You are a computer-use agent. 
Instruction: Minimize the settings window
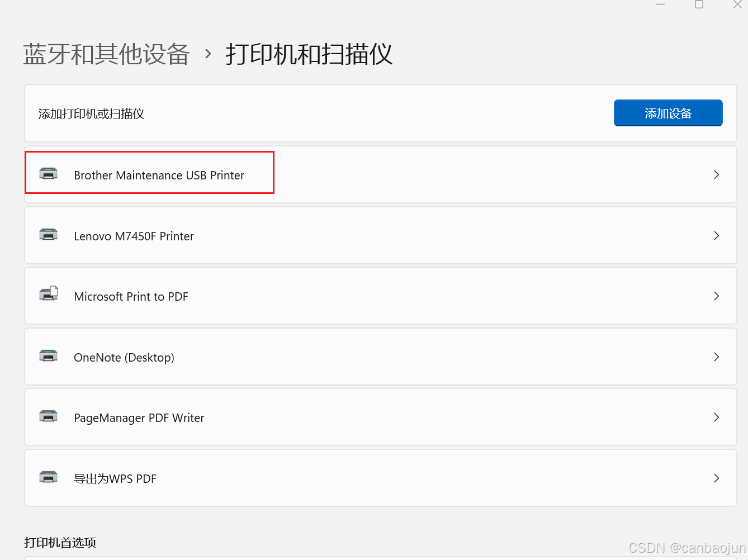[661, 4]
